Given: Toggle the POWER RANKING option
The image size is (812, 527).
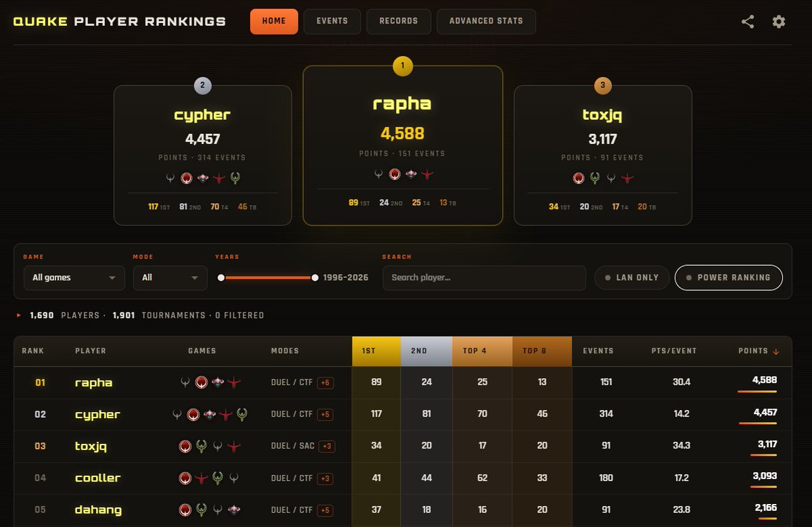Looking at the screenshot, I should pos(729,277).
